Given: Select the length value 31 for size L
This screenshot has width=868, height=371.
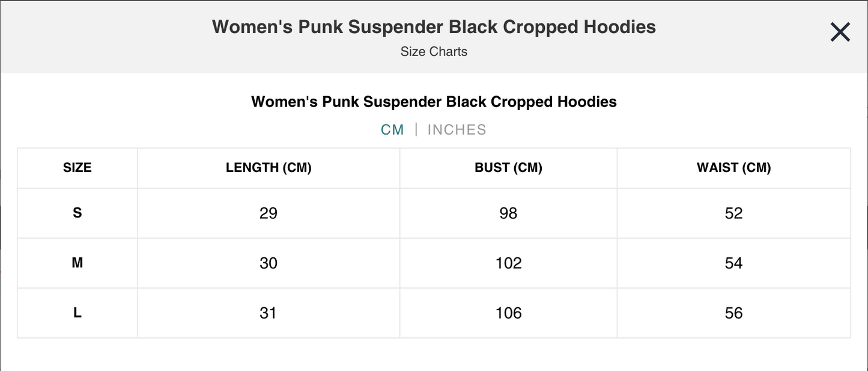Looking at the screenshot, I should [x=269, y=312].
